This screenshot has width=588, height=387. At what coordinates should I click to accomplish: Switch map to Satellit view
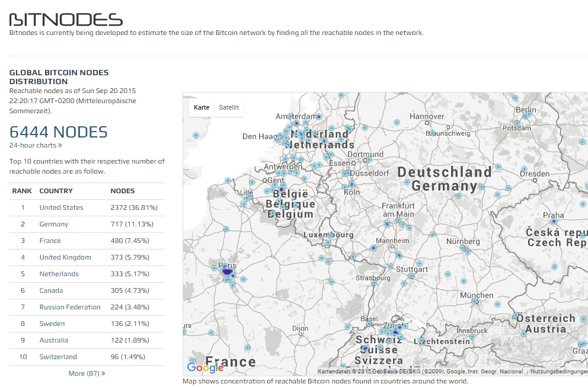[x=229, y=107]
